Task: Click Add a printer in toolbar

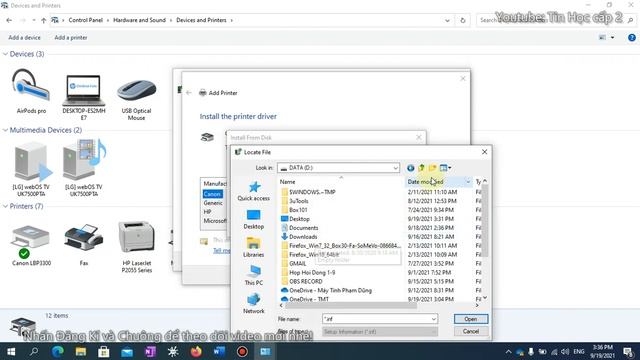Action: pyautogui.click(x=71, y=38)
